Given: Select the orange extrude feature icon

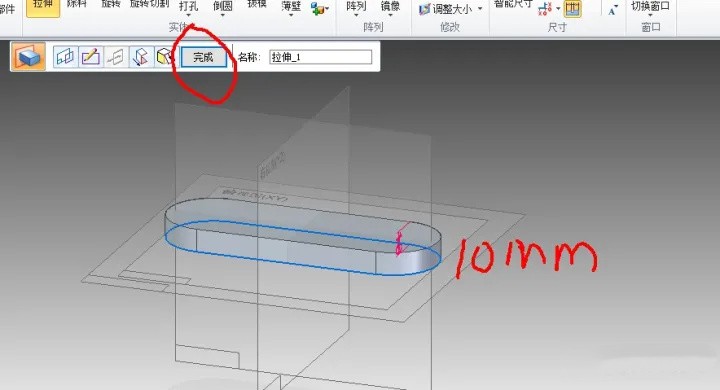Looking at the screenshot, I should (x=28, y=57).
